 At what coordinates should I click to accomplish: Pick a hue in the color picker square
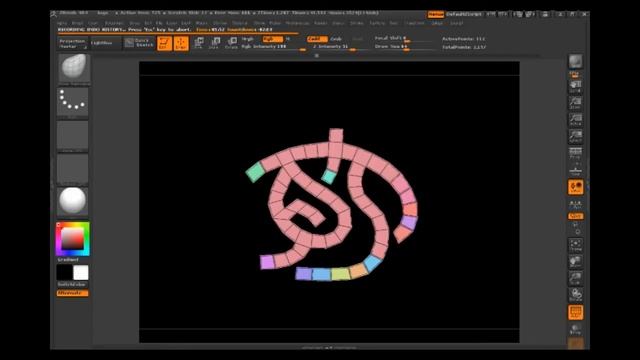pyautogui.click(x=73, y=239)
